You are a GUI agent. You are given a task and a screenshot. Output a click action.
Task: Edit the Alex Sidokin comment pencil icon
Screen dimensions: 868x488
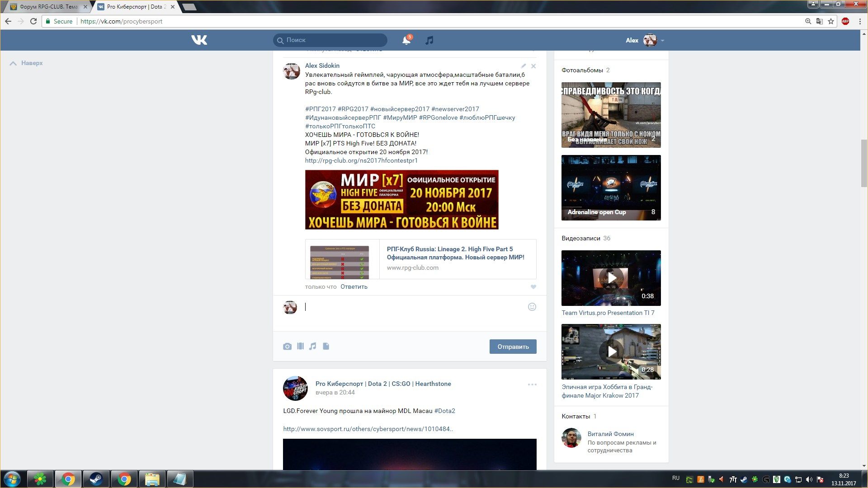(x=523, y=66)
